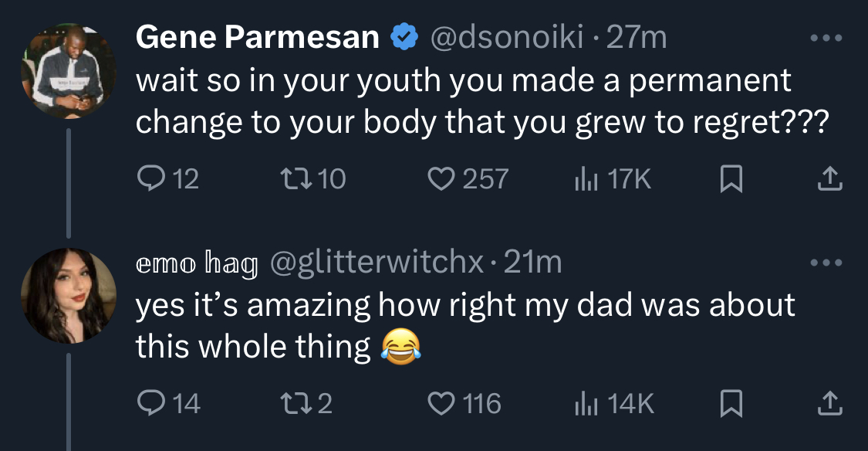Visit the @glitterwitchx handle link
The width and height of the screenshot is (868, 451).
pyautogui.click(x=377, y=262)
